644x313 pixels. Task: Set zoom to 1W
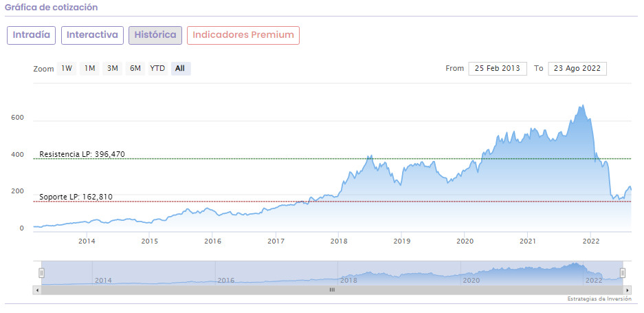coord(67,69)
